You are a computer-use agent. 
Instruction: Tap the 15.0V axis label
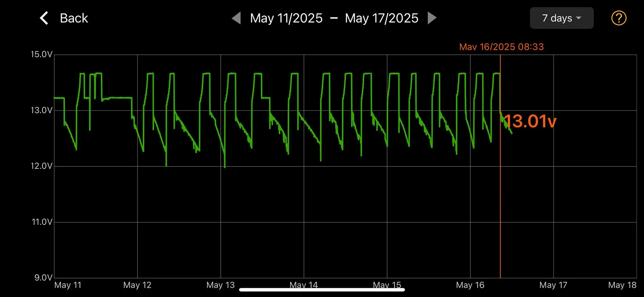pyautogui.click(x=42, y=54)
